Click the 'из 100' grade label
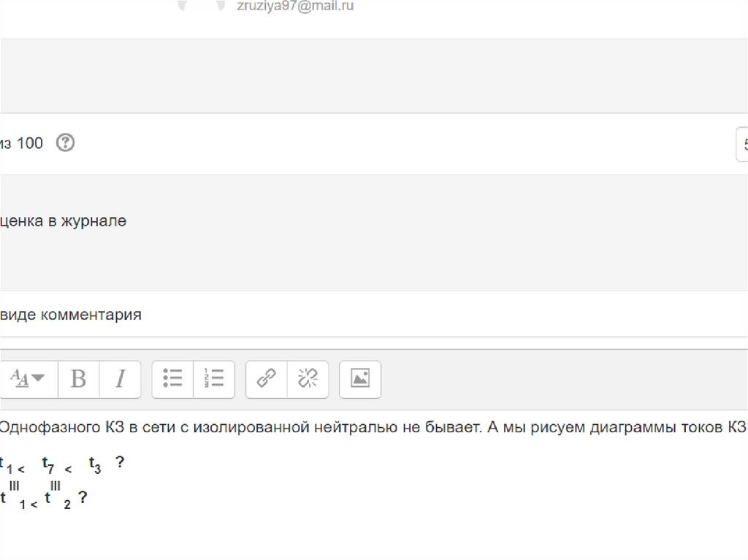The image size is (748, 560). click(22, 143)
